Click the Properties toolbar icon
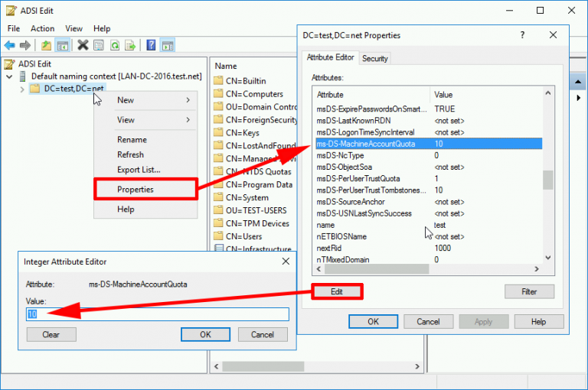Viewport: 588px width, 390px height. click(99, 45)
